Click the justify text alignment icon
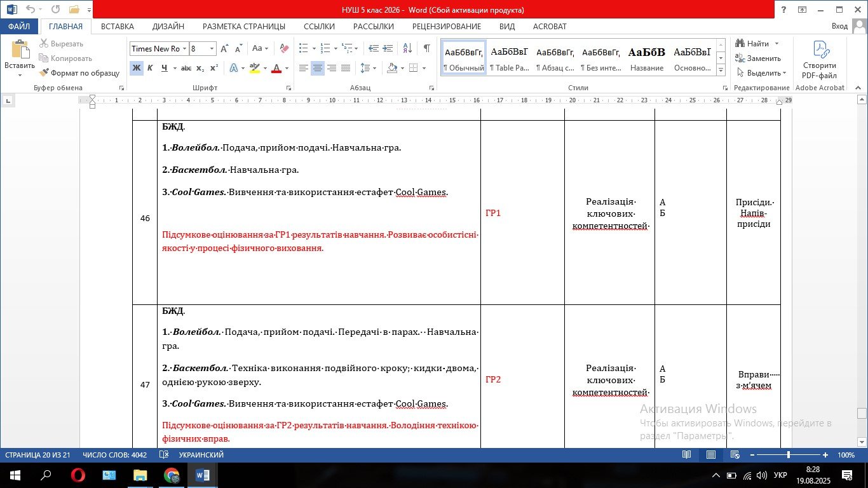 pos(346,68)
